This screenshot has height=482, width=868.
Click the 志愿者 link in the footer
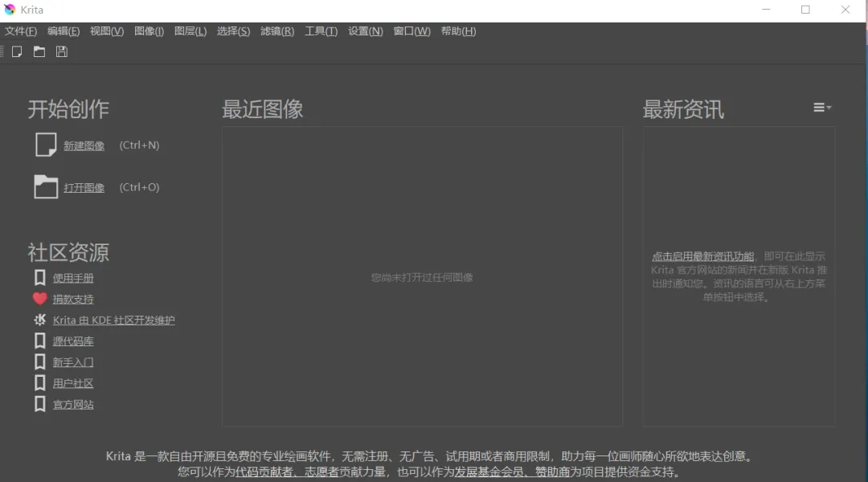321,472
